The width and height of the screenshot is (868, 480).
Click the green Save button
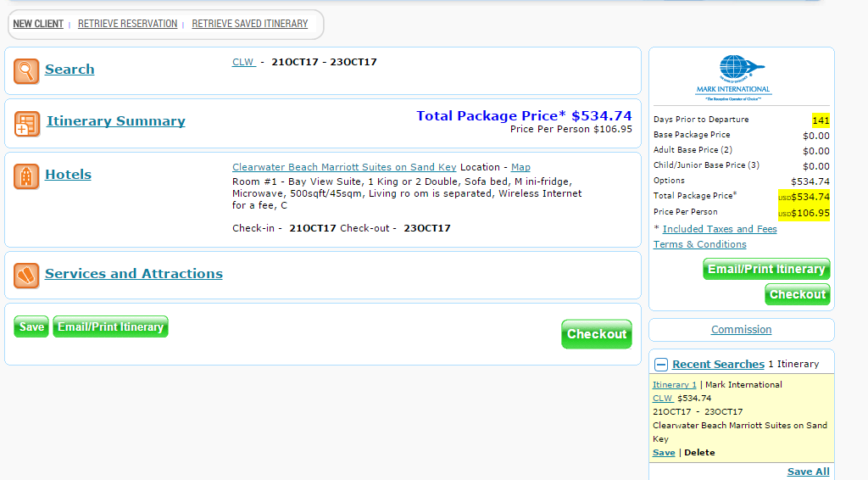(31, 327)
